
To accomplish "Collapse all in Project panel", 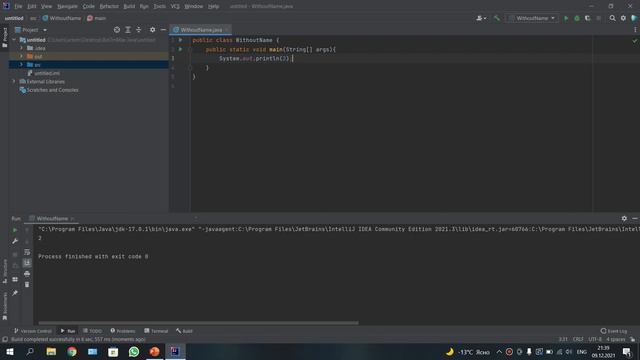I will point(139,30).
